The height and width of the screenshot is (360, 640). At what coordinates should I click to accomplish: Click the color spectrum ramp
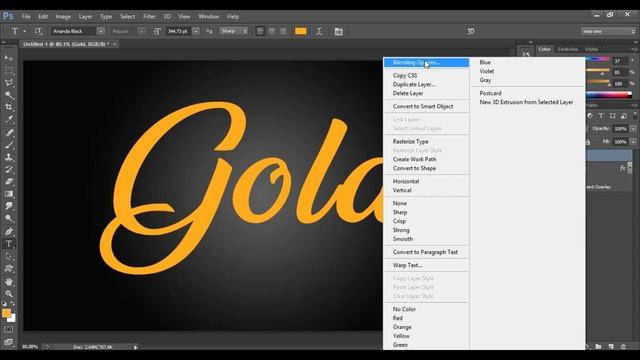[609, 95]
